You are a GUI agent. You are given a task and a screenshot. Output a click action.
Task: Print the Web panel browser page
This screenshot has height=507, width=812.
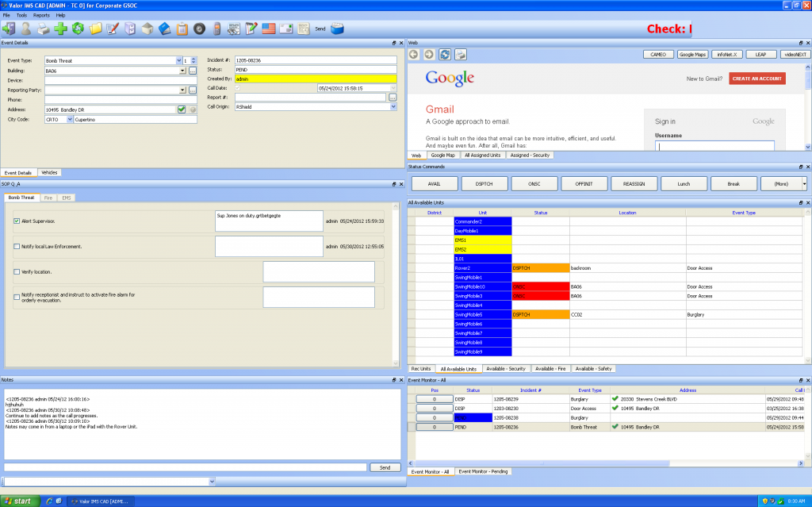click(461, 55)
